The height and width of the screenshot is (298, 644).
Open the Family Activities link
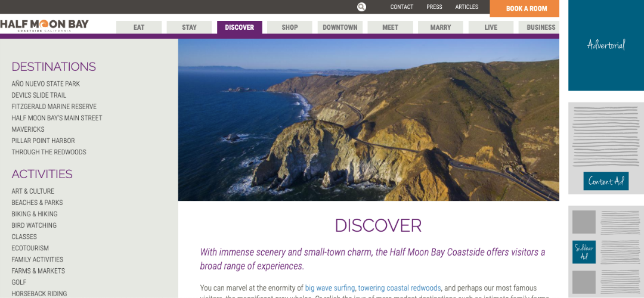pyautogui.click(x=38, y=259)
